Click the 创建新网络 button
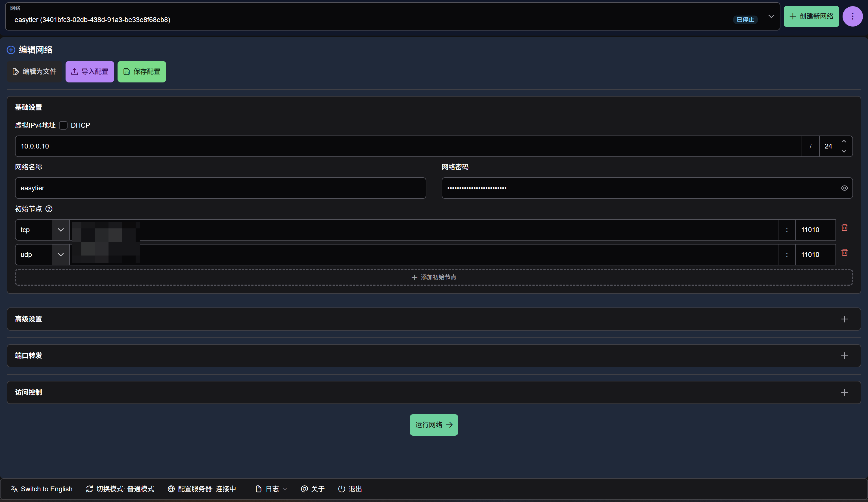Screen dimensions: 868x502 pyautogui.click(x=811, y=16)
